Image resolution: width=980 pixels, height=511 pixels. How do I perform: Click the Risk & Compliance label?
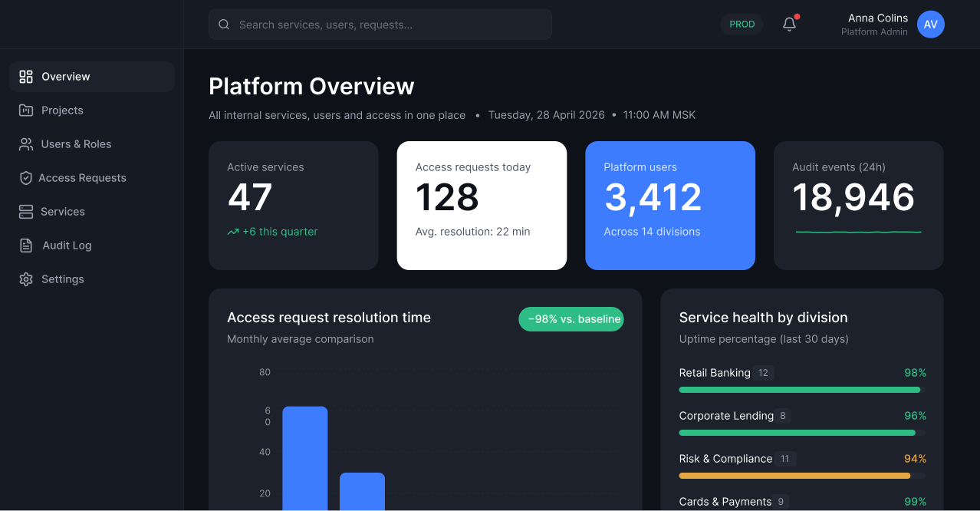726,459
